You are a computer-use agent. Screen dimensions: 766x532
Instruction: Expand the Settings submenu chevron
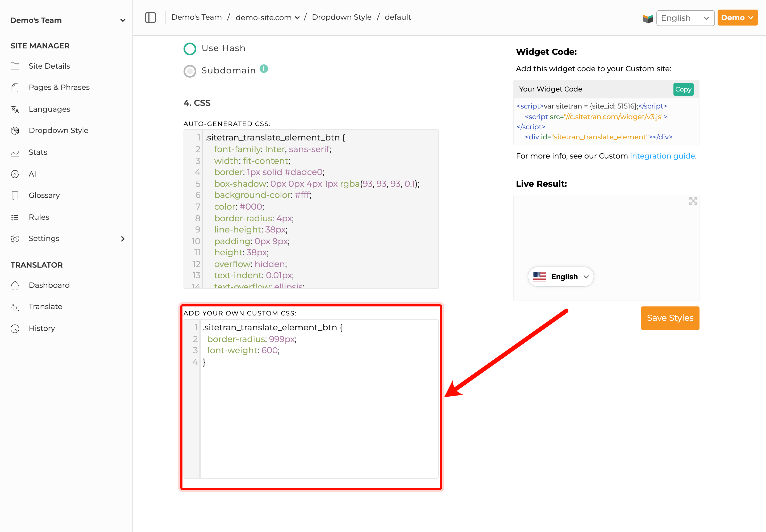pyautogui.click(x=123, y=239)
